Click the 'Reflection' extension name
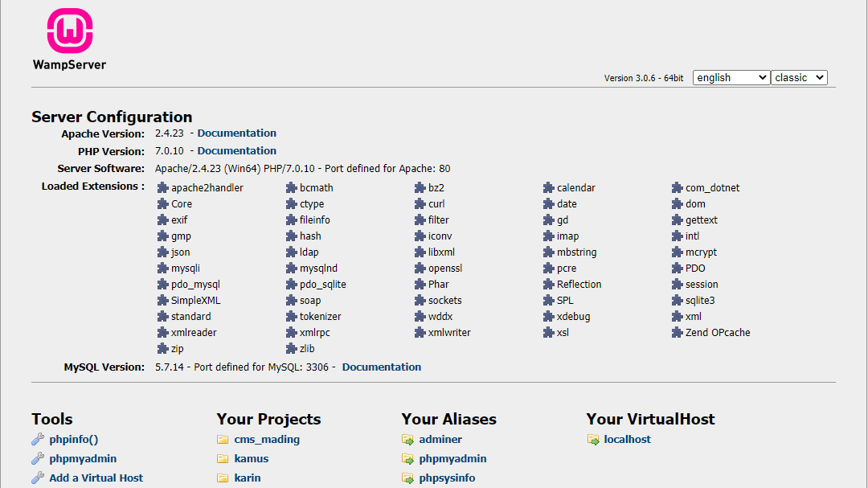 point(579,284)
